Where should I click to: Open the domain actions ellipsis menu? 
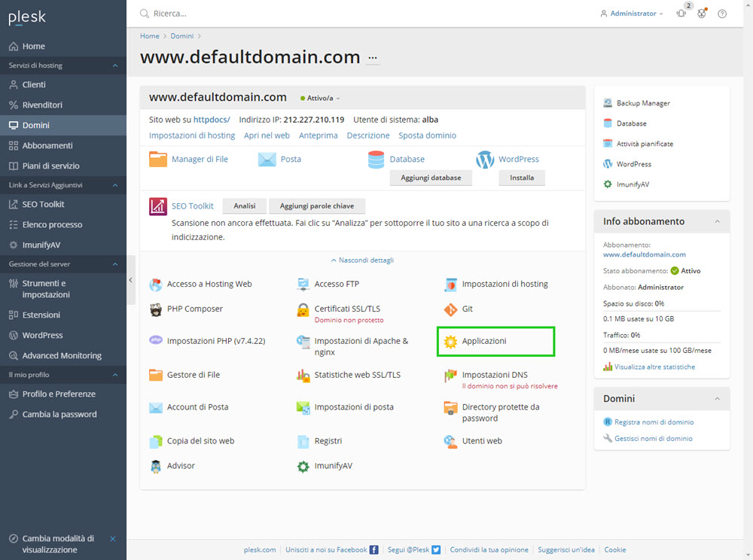[x=373, y=58]
